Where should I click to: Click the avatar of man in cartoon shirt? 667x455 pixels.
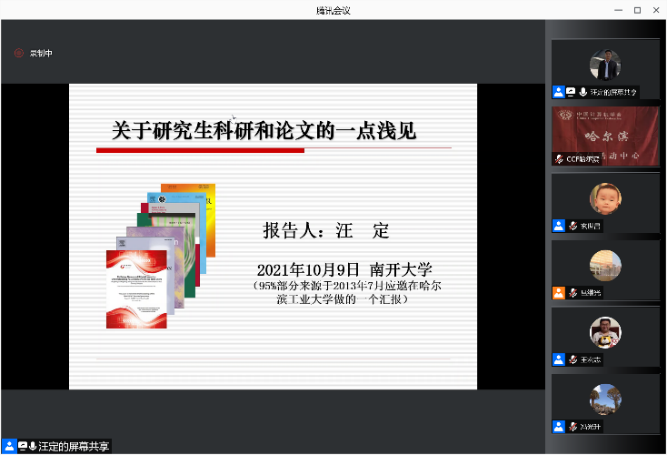pyautogui.click(x=605, y=331)
